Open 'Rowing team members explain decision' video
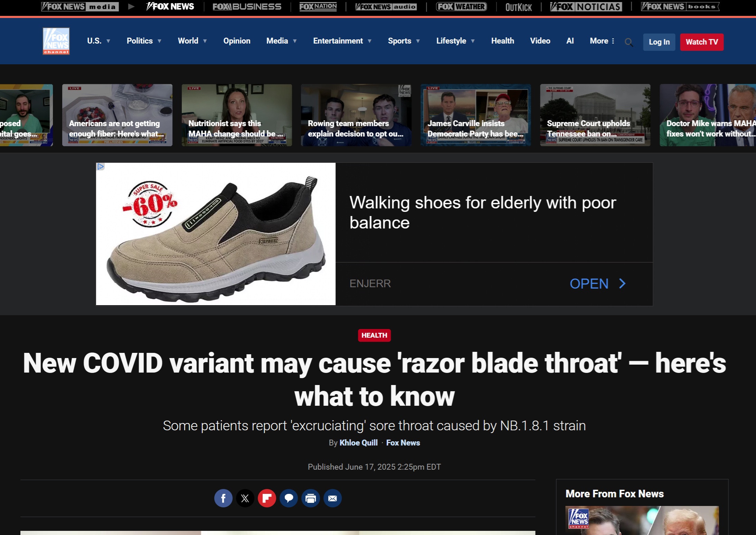756x535 pixels. point(356,115)
